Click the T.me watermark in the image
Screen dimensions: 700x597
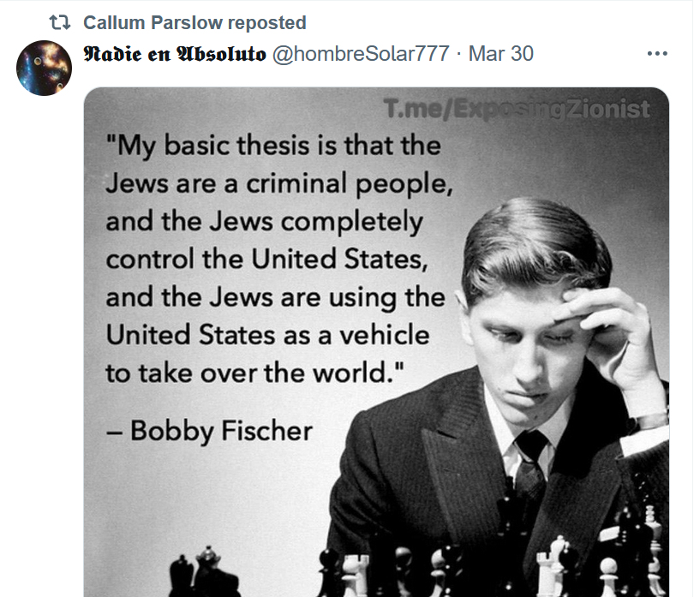(x=517, y=110)
